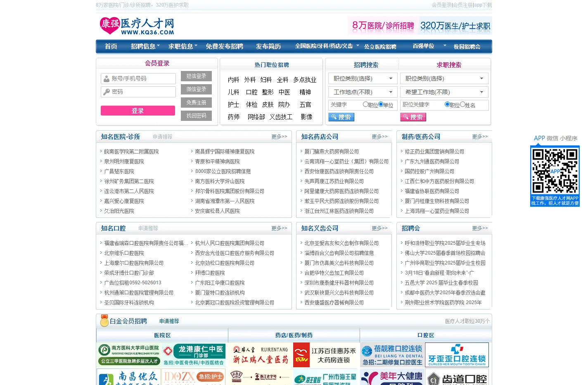Click 蓓靓雅口腔连锁 ad banner
Image resolution: width=588 pixels, height=385 pixels.
pyautogui.click(x=392, y=355)
